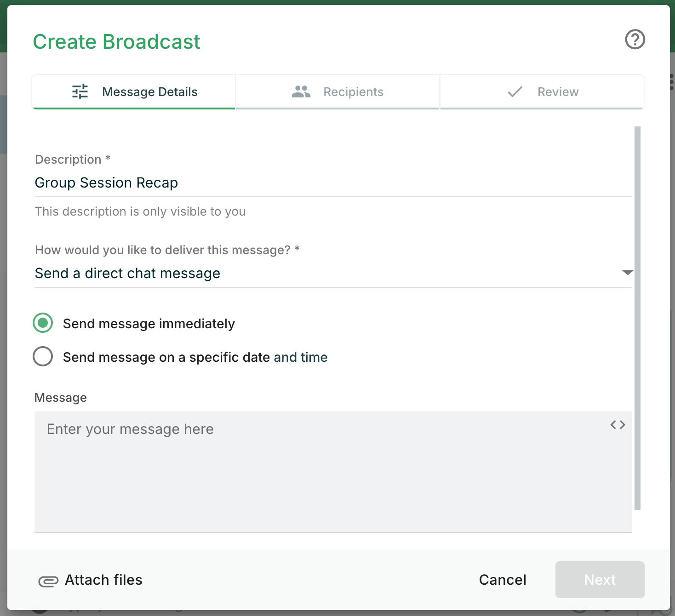The image size is (675, 616).
Task: Select the radio button circle for scheduled sending
Action: (43, 356)
